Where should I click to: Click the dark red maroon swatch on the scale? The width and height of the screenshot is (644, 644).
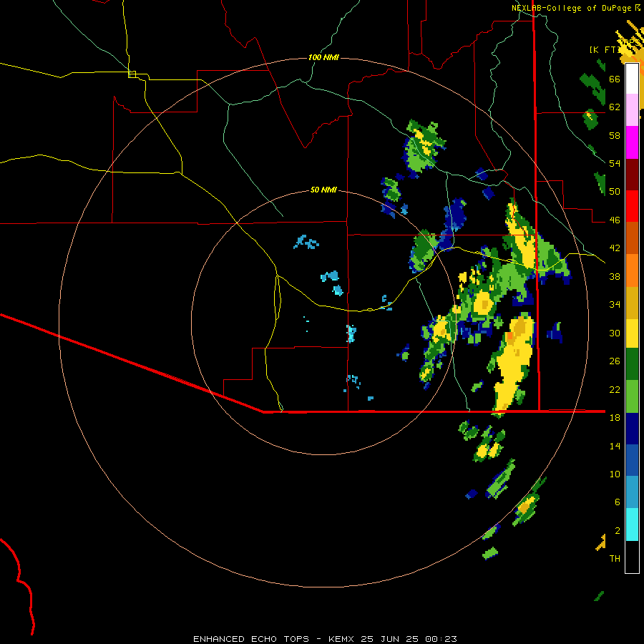click(632, 175)
